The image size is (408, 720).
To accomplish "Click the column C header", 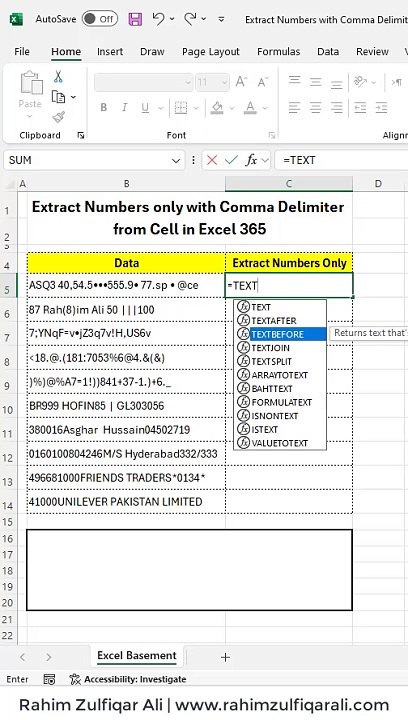I will pos(289,184).
